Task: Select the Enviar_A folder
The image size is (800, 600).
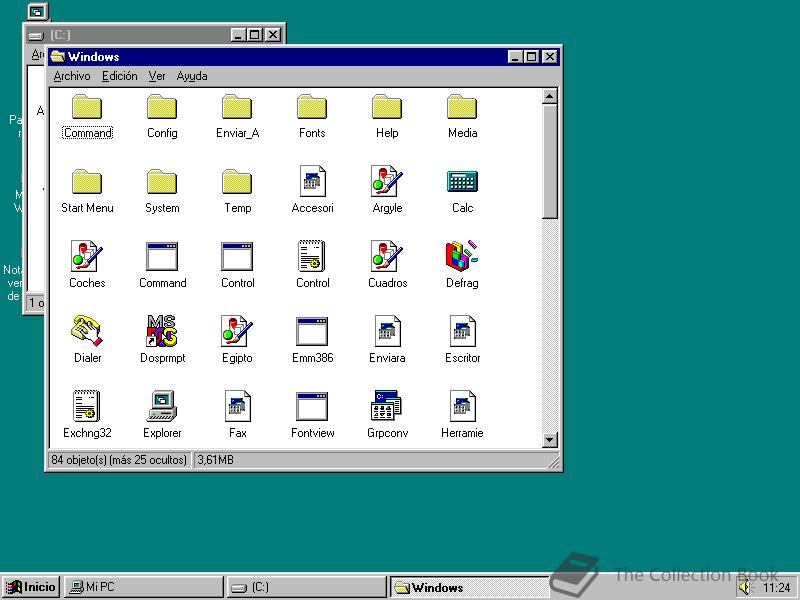Action: [237, 107]
